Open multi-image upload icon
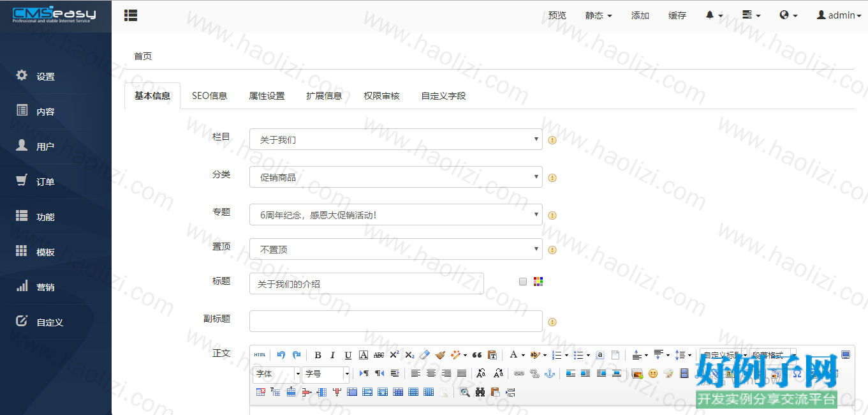This screenshot has width=868, height=415. pyautogui.click(x=637, y=373)
